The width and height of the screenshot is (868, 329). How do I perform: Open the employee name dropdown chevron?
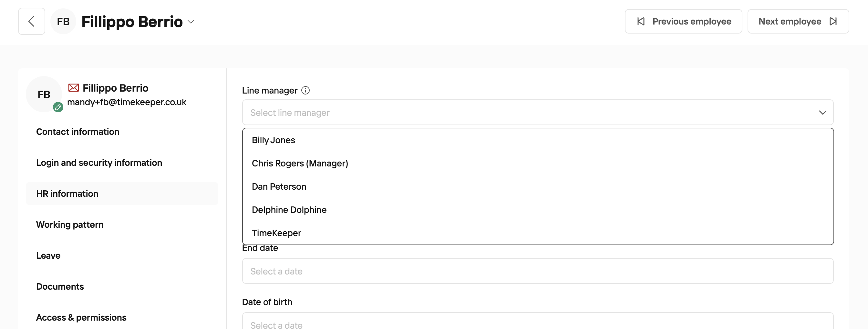[191, 22]
